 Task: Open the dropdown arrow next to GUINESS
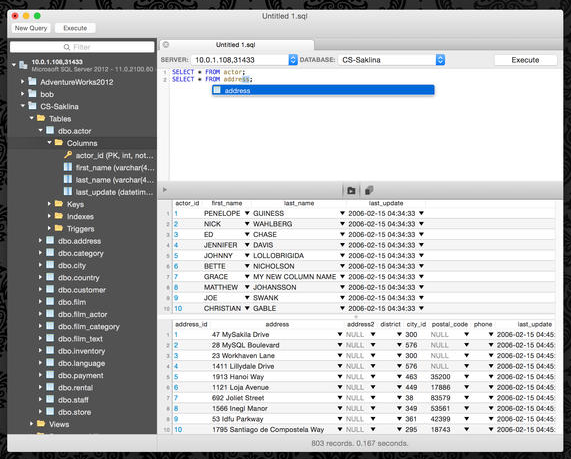[342, 213]
